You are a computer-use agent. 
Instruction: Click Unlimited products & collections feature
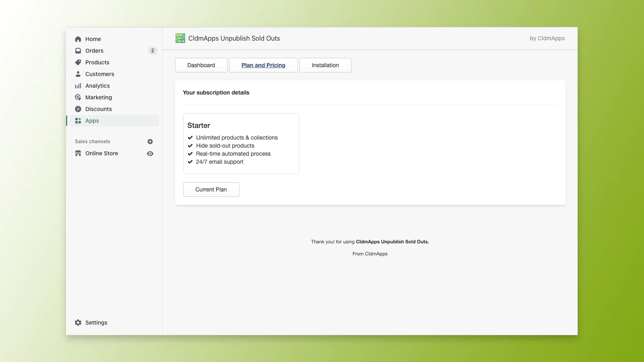(237, 138)
